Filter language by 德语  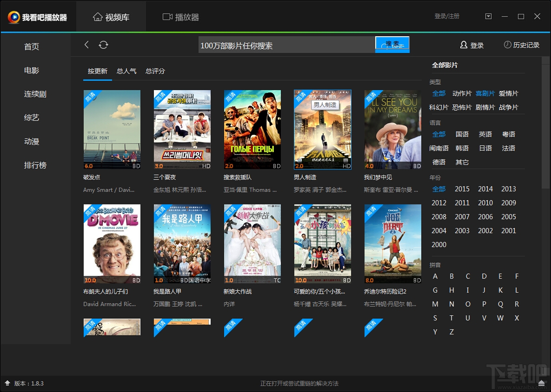click(439, 162)
